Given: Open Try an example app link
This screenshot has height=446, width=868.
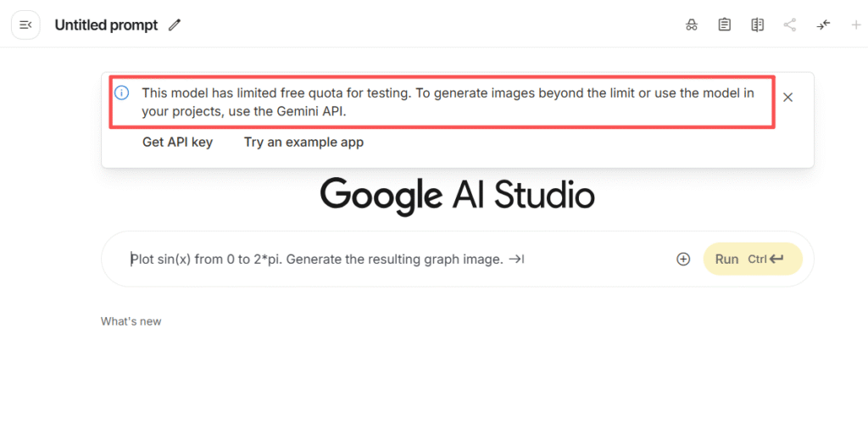Looking at the screenshot, I should point(304,142).
